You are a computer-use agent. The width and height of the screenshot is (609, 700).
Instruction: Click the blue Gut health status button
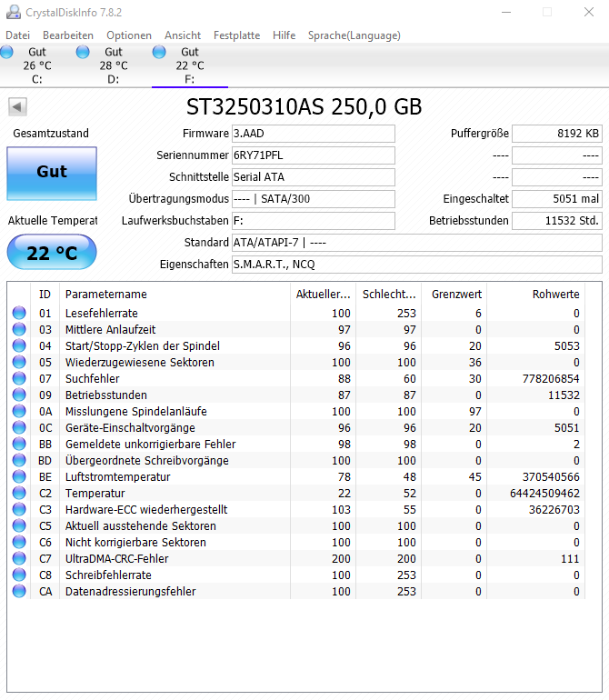click(52, 174)
